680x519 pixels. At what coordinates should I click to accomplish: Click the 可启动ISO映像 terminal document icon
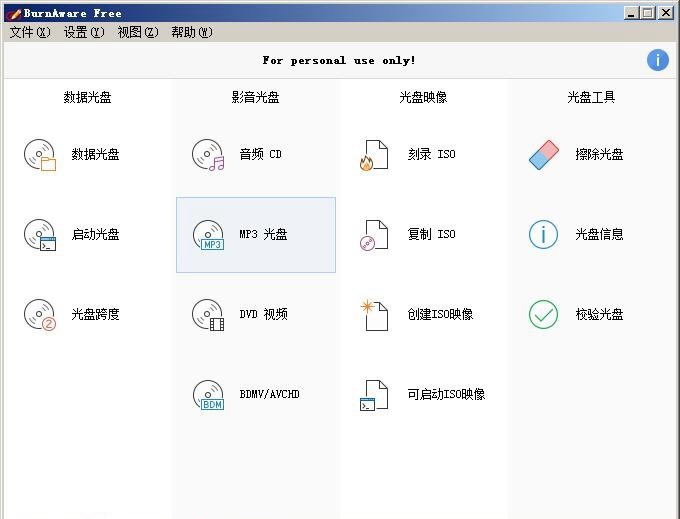374,395
